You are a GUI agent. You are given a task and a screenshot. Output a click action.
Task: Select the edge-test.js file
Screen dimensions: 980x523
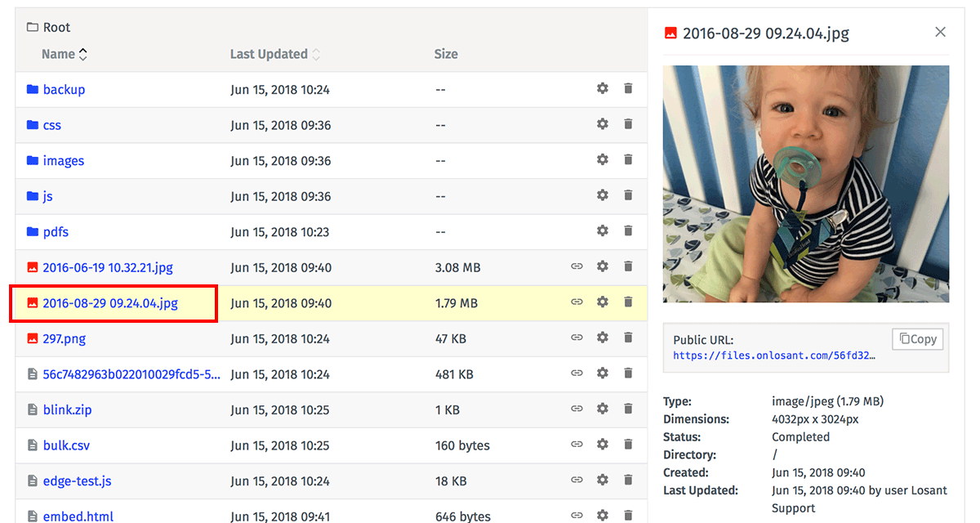(x=78, y=481)
